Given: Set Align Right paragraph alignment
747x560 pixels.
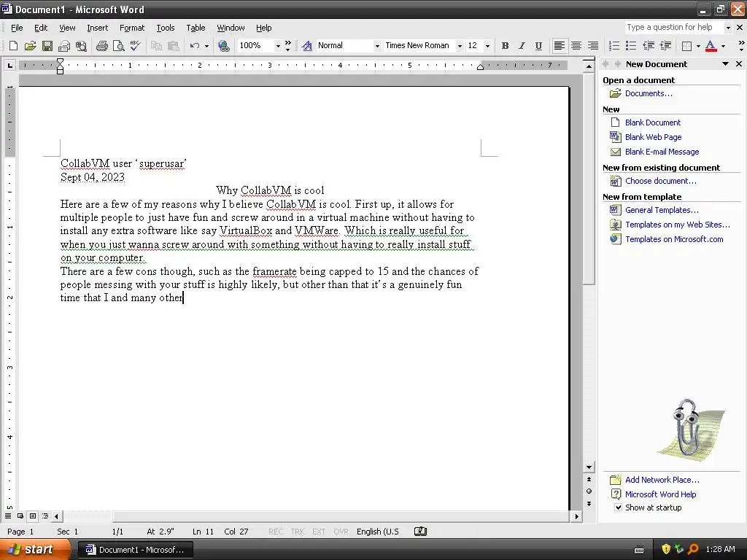Looking at the screenshot, I should [593, 46].
